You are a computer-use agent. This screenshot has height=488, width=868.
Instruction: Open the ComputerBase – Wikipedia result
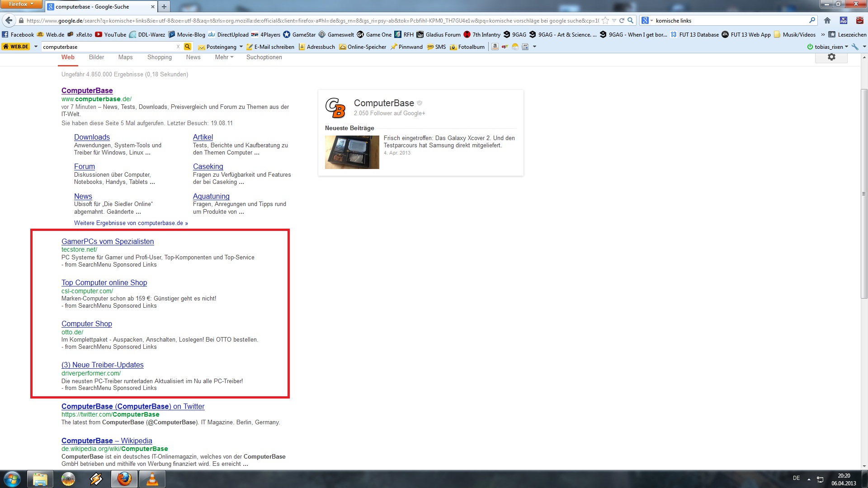(107, 441)
